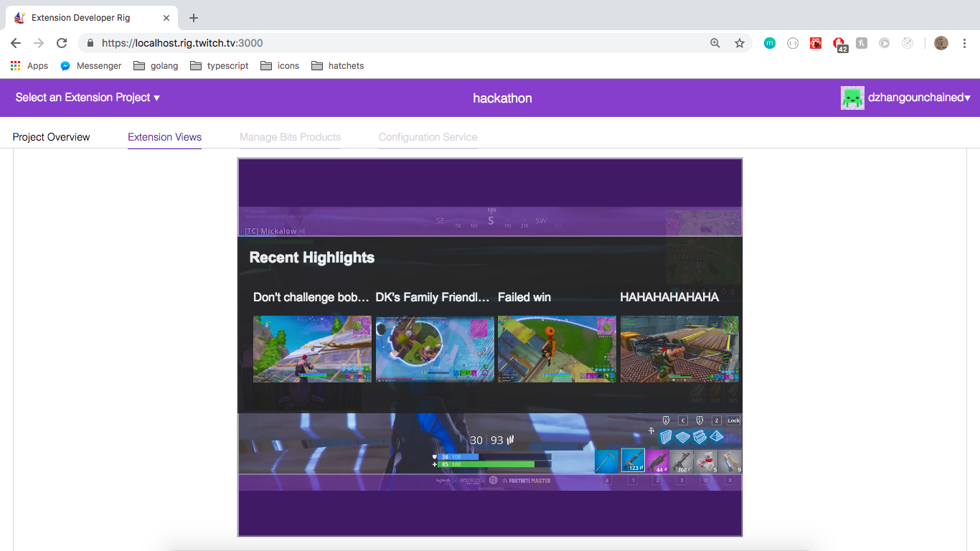Click the green user avatar icon
The height and width of the screenshot is (551, 980).
pyautogui.click(x=852, y=98)
